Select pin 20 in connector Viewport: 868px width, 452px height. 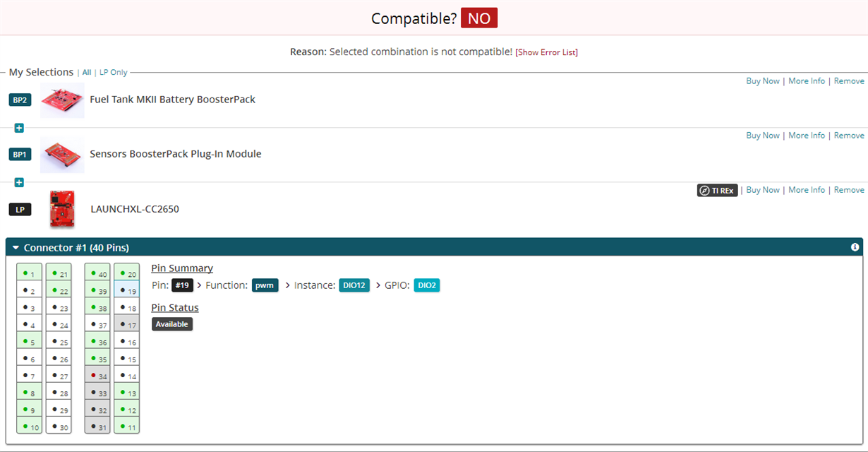[126, 273]
